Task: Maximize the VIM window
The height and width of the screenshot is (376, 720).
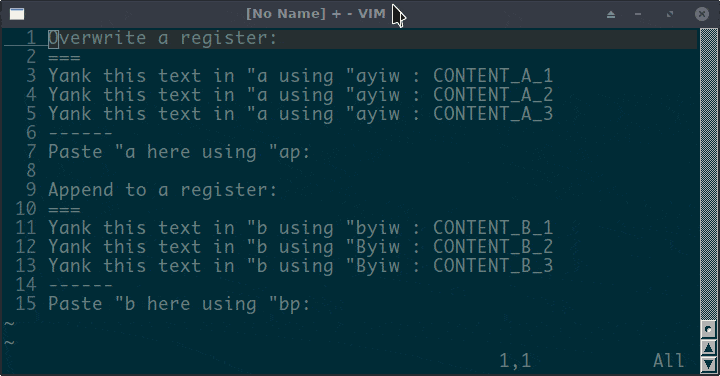Action: click(670, 14)
